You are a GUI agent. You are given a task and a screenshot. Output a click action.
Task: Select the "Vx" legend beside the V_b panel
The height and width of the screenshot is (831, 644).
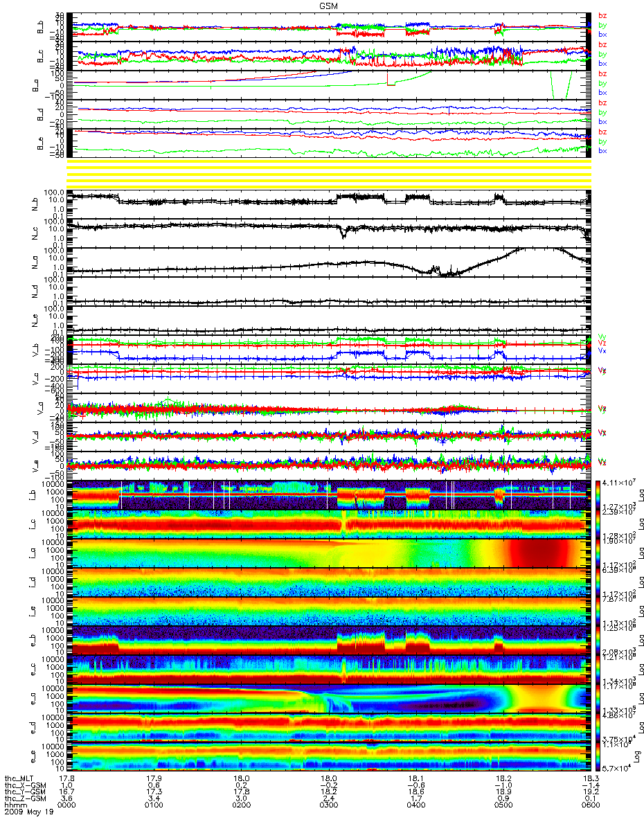(x=602, y=351)
